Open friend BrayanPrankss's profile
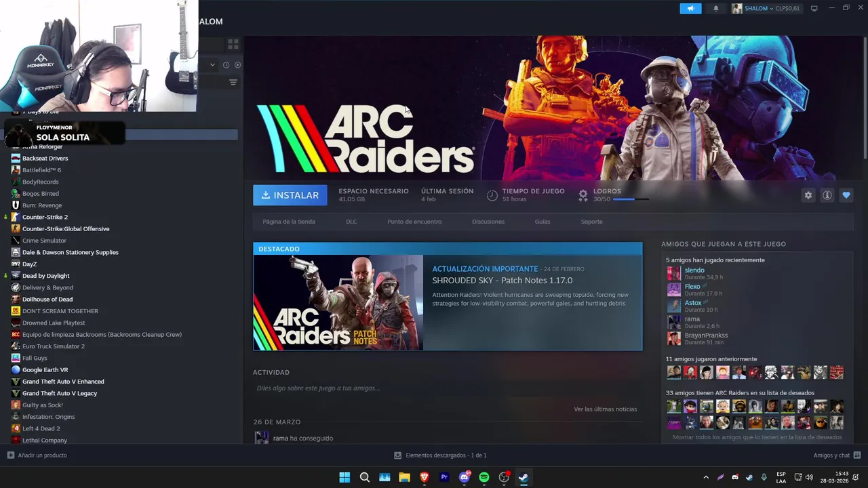 706,335
